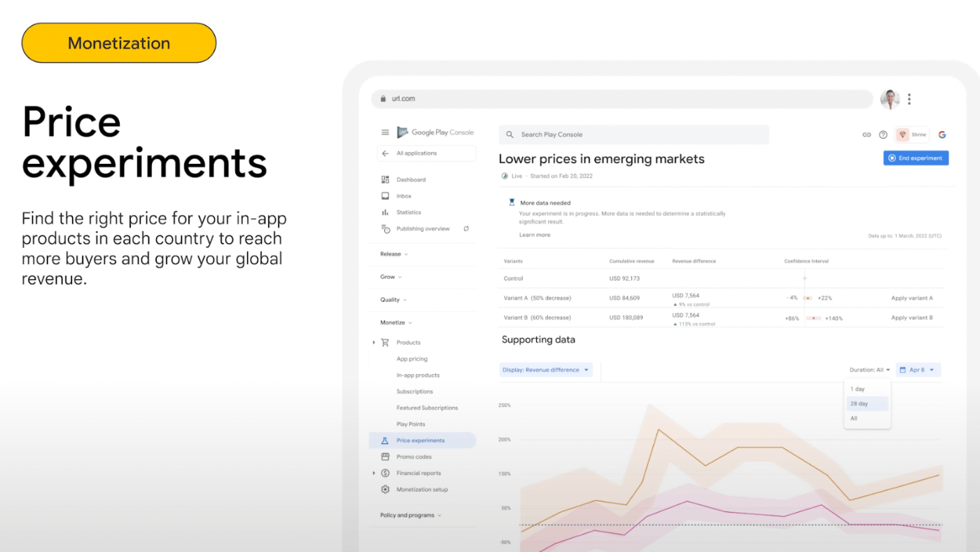Expand the Policy and programs section

point(411,516)
